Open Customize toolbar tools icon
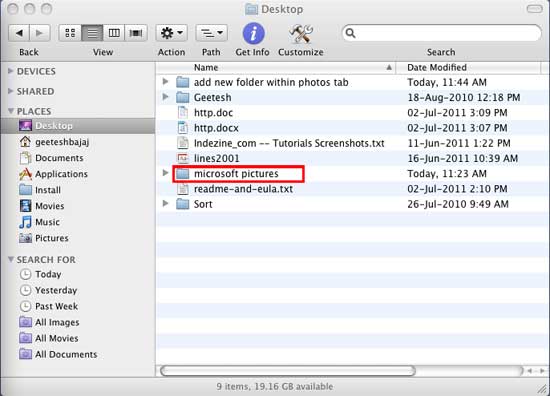Image resolution: width=550 pixels, height=396 pixels. (301, 34)
